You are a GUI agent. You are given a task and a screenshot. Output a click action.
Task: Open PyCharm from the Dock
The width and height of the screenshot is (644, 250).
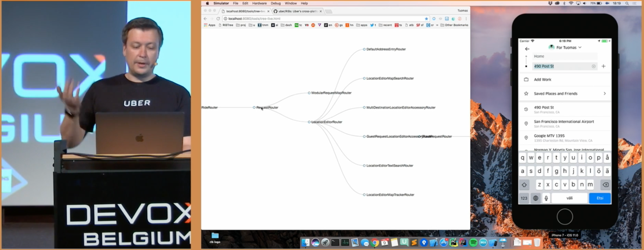pos(453,243)
